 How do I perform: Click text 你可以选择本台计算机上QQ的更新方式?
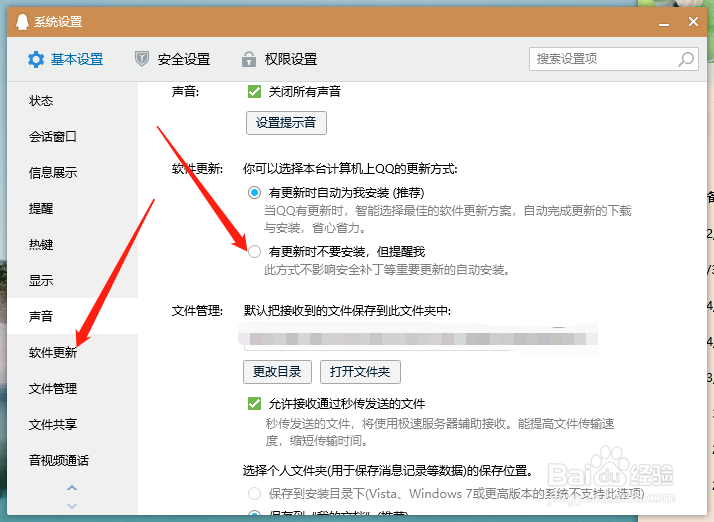(350, 169)
